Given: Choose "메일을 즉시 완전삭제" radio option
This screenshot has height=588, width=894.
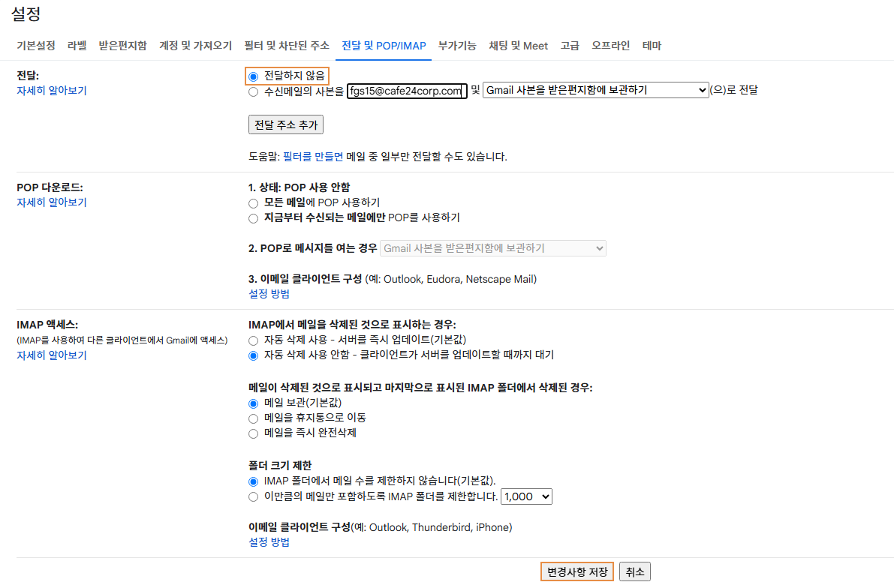Looking at the screenshot, I should click(x=253, y=433).
